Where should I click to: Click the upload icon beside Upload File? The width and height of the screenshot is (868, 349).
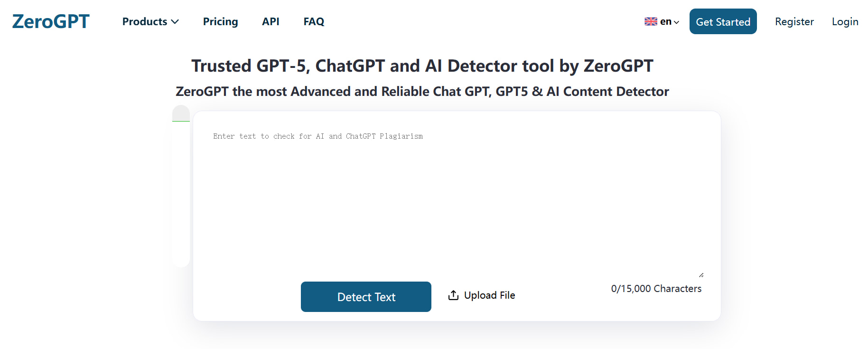pyautogui.click(x=453, y=294)
